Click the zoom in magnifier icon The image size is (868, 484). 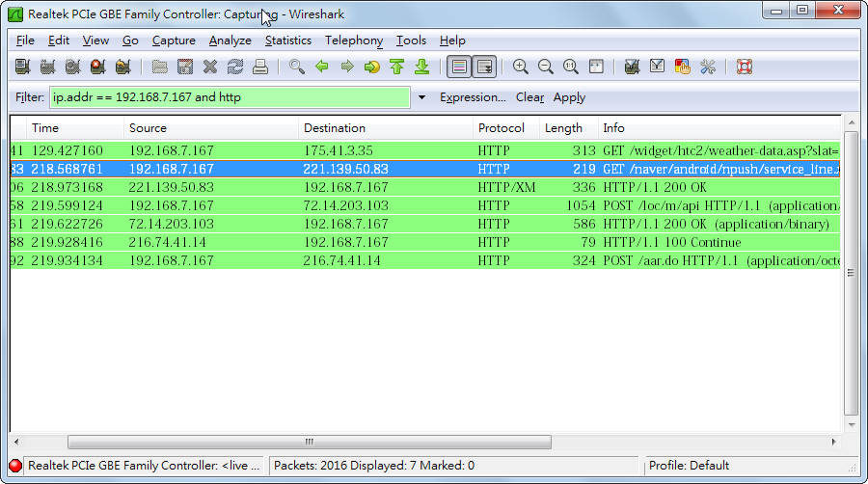point(521,67)
